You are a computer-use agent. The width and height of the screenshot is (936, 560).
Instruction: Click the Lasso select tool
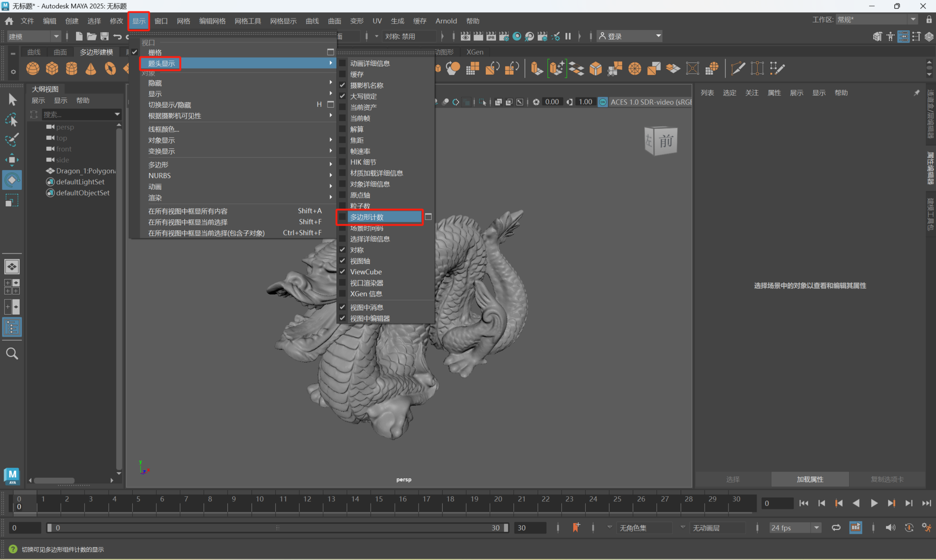click(11, 120)
